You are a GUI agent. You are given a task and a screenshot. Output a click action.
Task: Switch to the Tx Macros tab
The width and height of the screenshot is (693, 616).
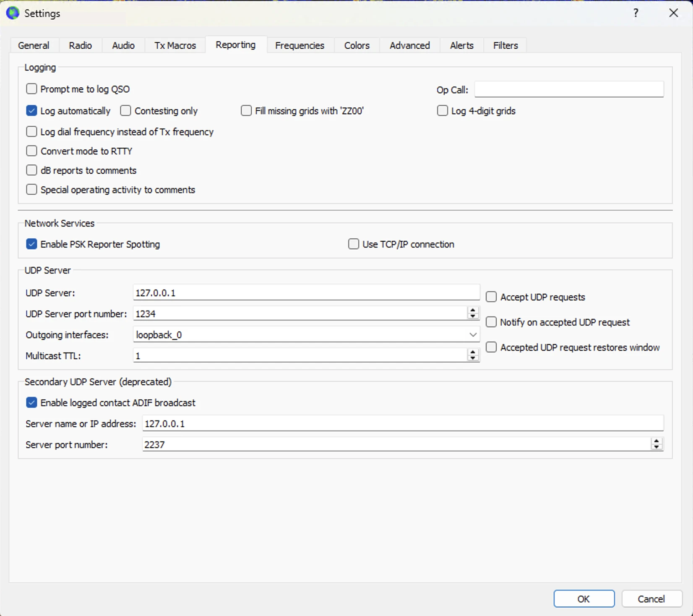point(175,45)
